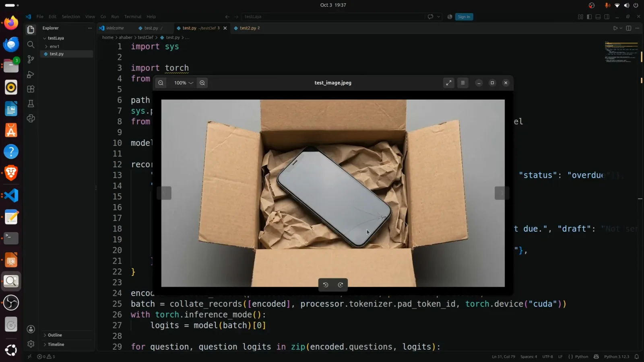Open the Source Control view

click(x=31, y=60)
